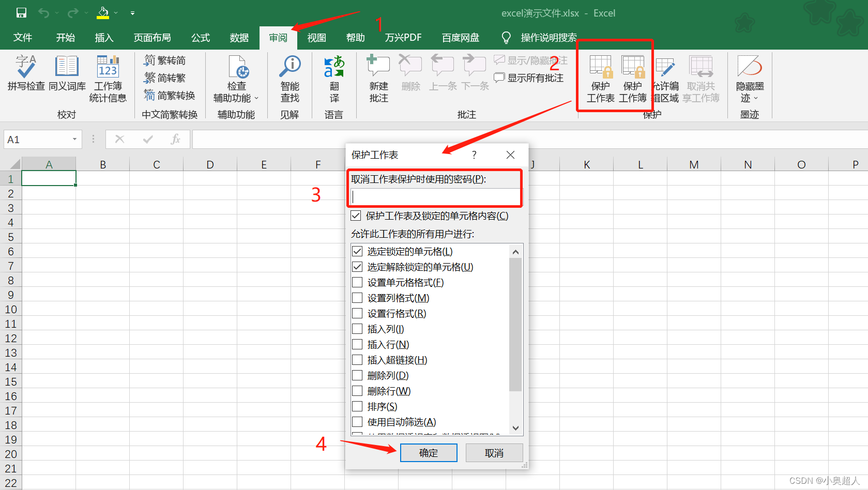Screen dimensions: 868x490
Task: Convert simplified to traditional (简转繁)
Action: (x=165, y=78)
